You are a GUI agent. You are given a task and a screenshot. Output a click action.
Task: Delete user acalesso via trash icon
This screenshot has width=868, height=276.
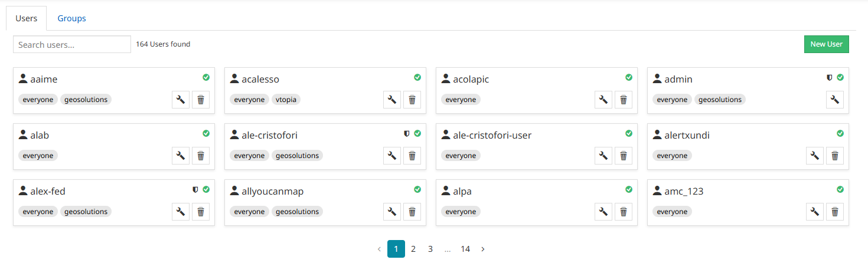tap(412, 100)
